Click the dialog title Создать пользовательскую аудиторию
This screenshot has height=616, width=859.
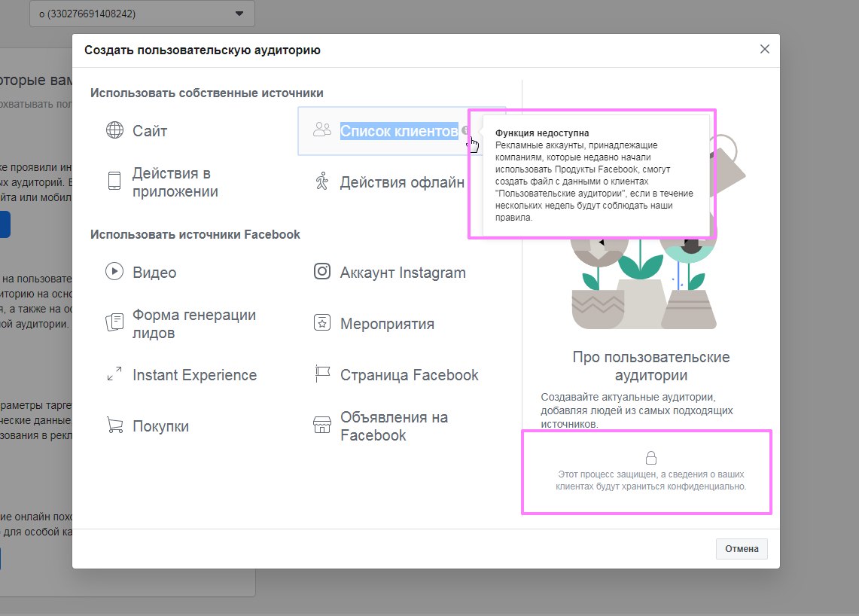coord(203,50)
